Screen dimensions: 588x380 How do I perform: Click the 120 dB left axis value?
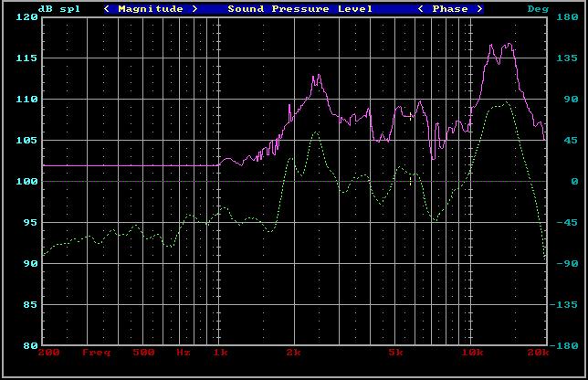click(27, 17)
